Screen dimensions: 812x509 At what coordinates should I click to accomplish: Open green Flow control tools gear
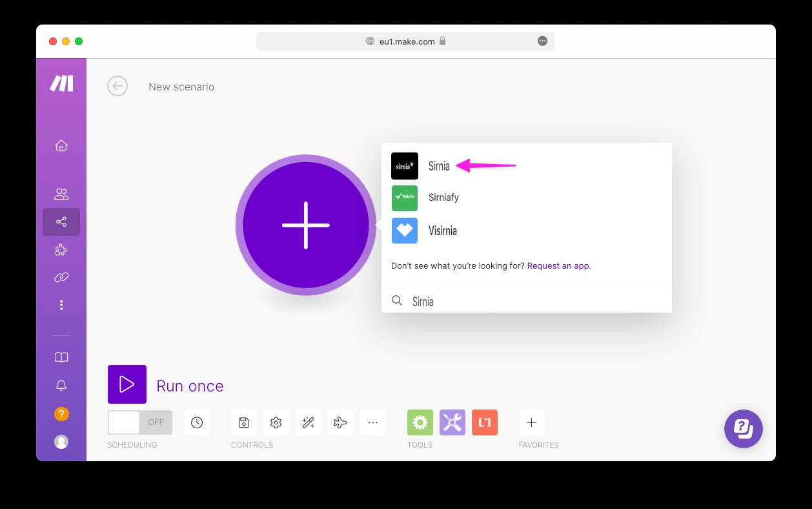[x=420, y=422]
